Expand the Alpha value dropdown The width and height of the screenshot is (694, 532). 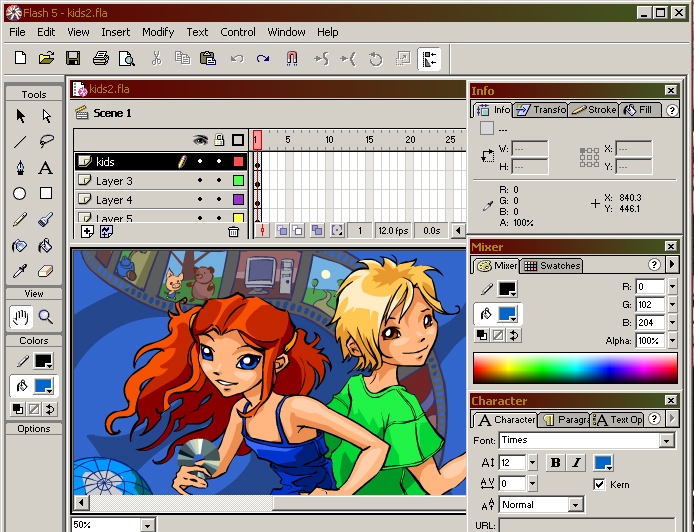click(x=671, y=341)
